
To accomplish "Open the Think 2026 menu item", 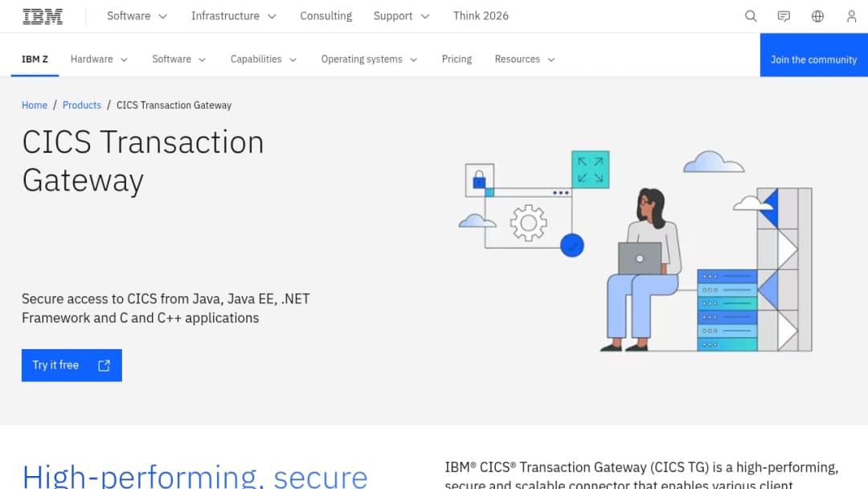I will click(481, 16).
